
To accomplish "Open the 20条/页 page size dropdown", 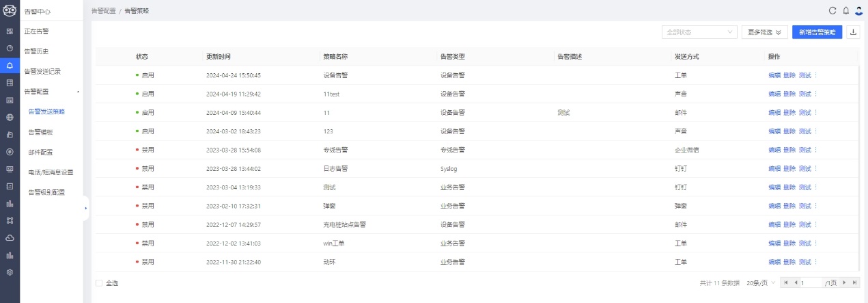I will 760,282.
